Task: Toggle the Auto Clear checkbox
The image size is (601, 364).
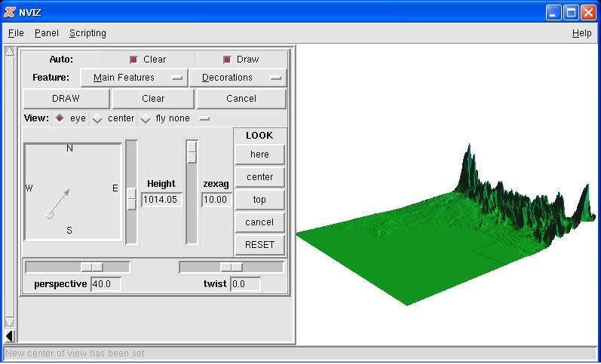Action: coord(133,60)
